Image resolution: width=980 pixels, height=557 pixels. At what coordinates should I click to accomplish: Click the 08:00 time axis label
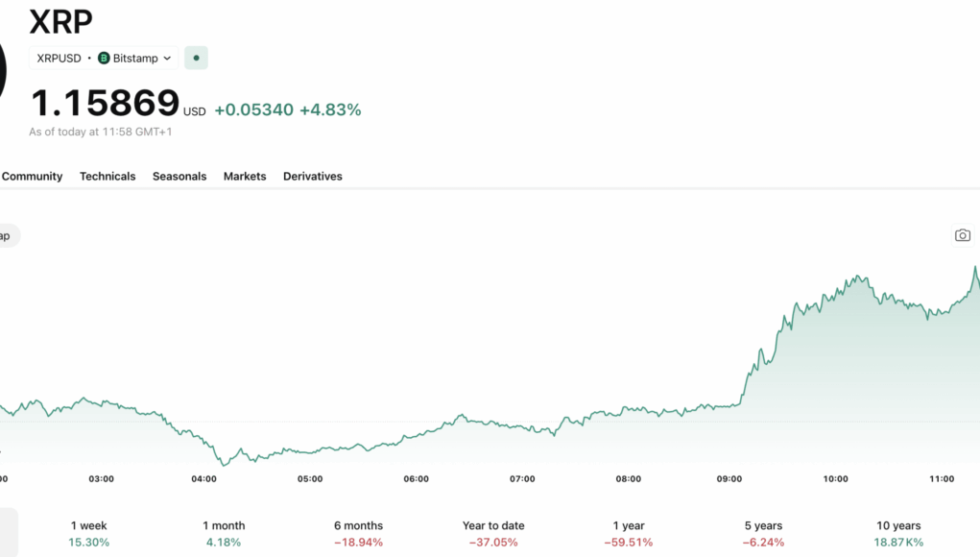point(628,479)
